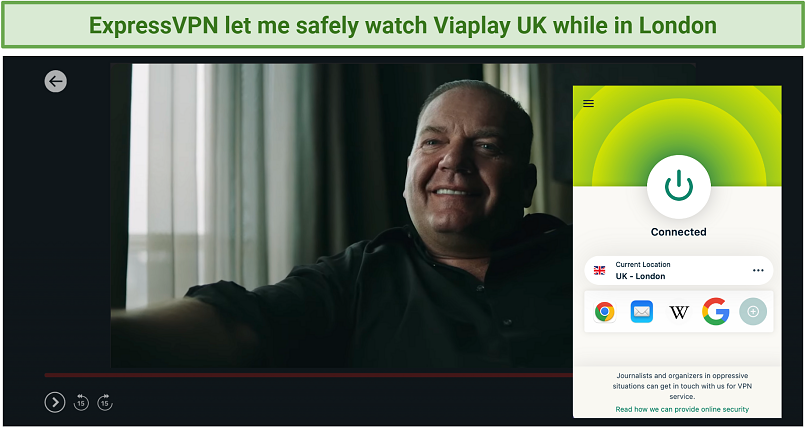This screenshot has width=806, height=428.
Task: Skip forward 15 seconds
Action: coord(105,402)
